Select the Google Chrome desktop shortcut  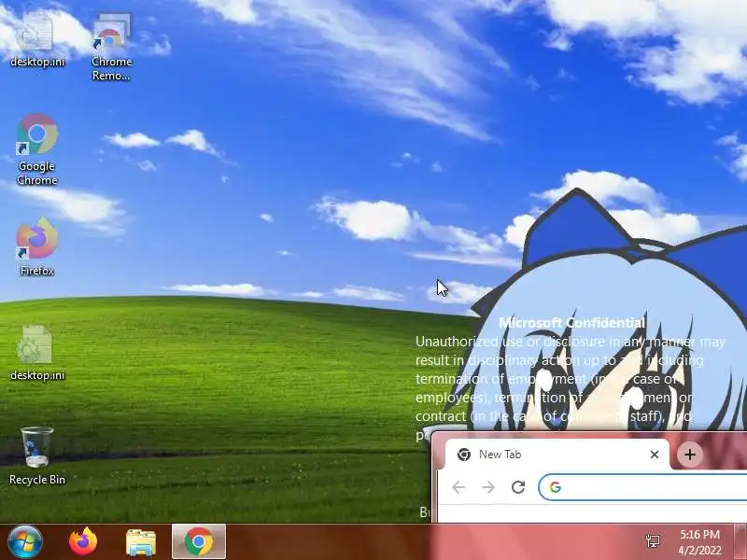click(37, 149)
